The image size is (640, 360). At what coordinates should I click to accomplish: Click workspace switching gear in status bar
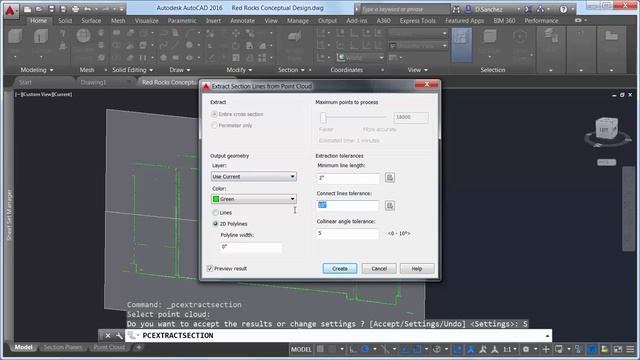point(526,349)
